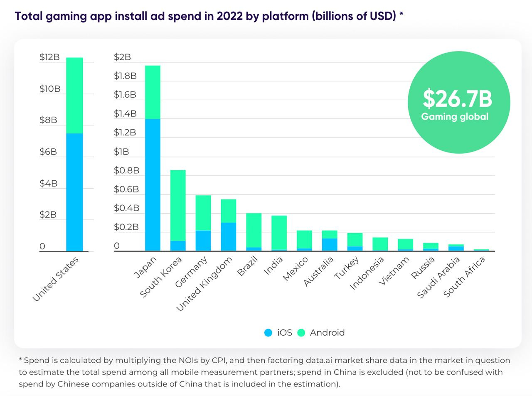
Task: Click the $1.6B y-axis value
Action: [125, 95]
